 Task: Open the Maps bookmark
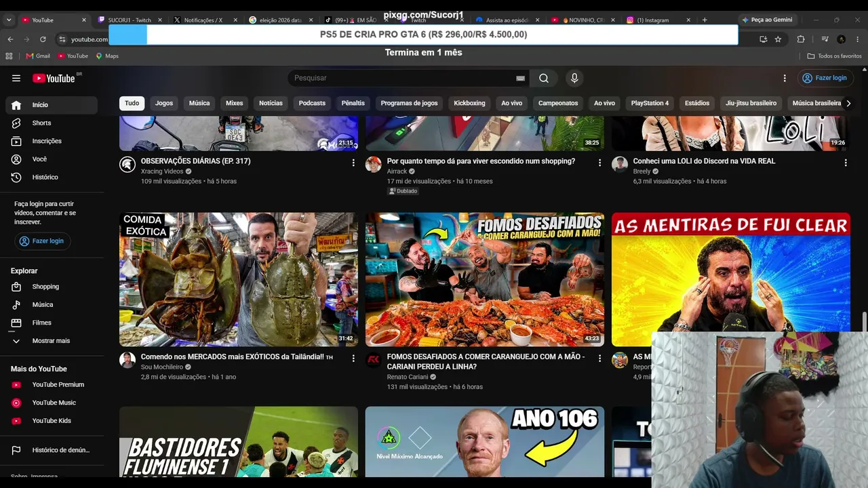tap(107, 56)
